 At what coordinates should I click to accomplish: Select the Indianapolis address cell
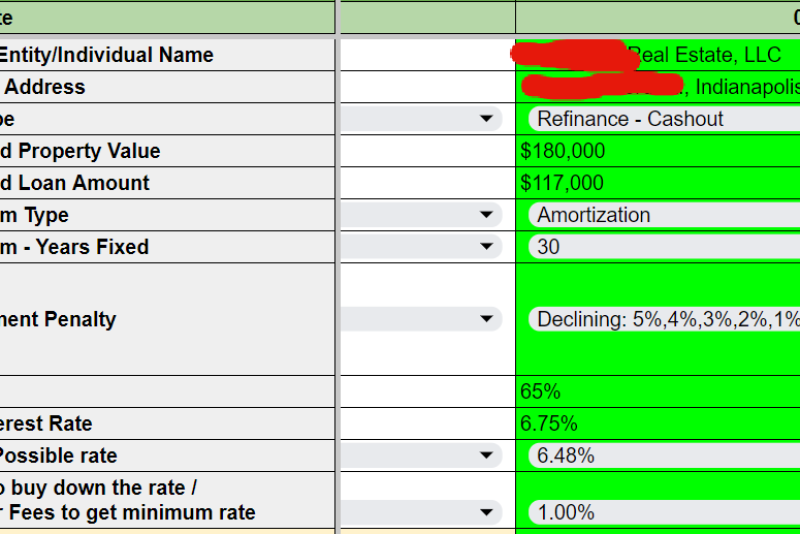click(x=740, y=87)
